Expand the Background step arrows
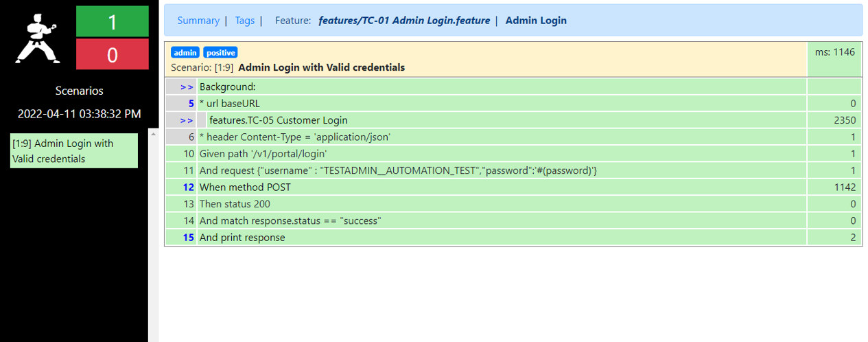Screen dimensions: 868x342 pyautogui.click(x=186, y=87)
